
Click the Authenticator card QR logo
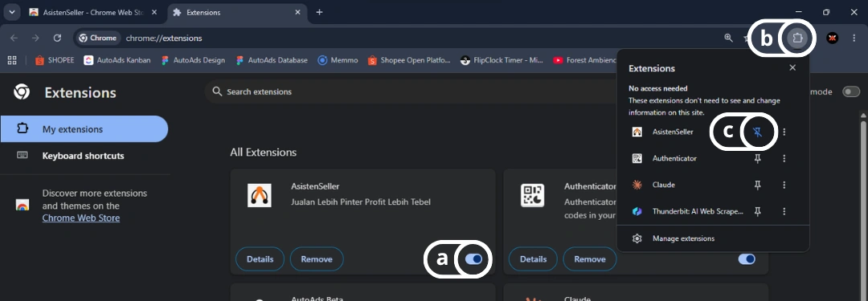[x=532, y=195]
